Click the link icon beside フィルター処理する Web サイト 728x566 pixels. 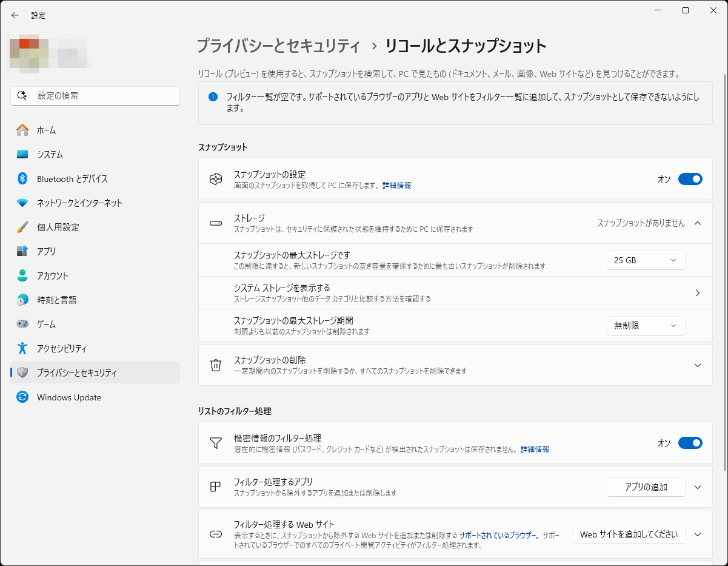coord(215,534)
